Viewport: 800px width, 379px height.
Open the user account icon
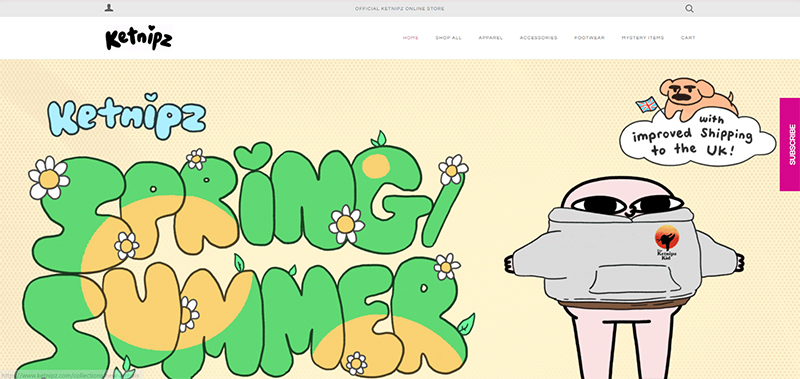point(109,8)
